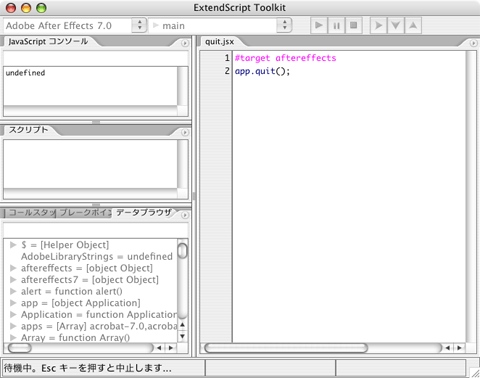
Task: Click the data browser scroll down arrow
Action: pyautogui.click(x=182, y=336)
